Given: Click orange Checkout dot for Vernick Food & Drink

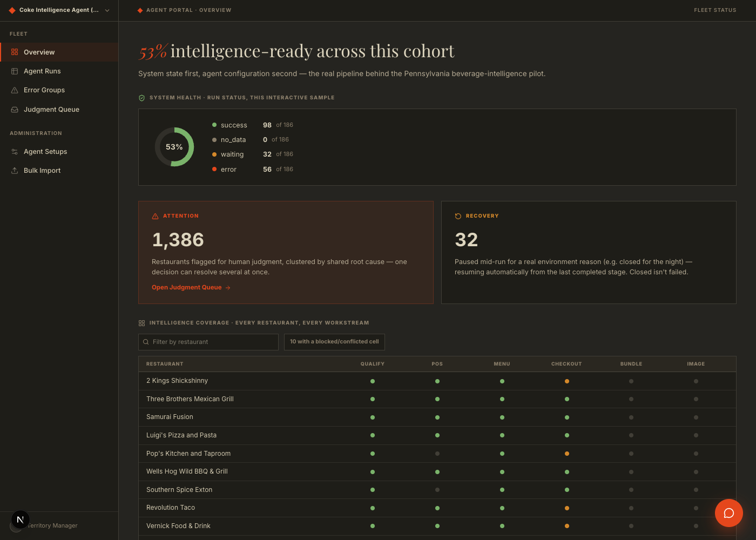Looking at the screenshot, I should coord(566,526).
